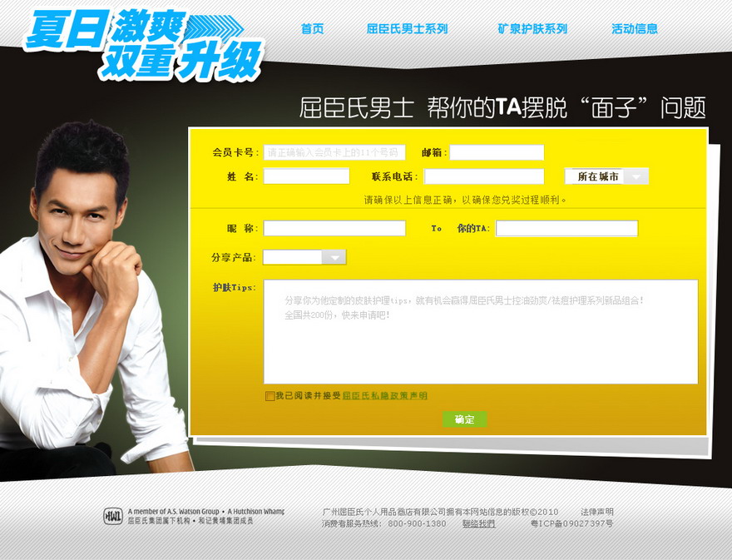
Task: Click into the 联系电话 field
Action: tap(484, 176)
